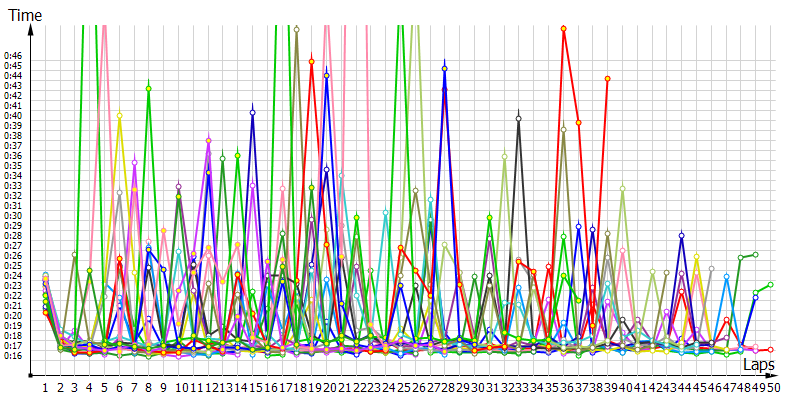Click the red peak marker at lap 36
The height and width of the screenshot is (400, 800).
pyautogui.click(x=564, y=29)
